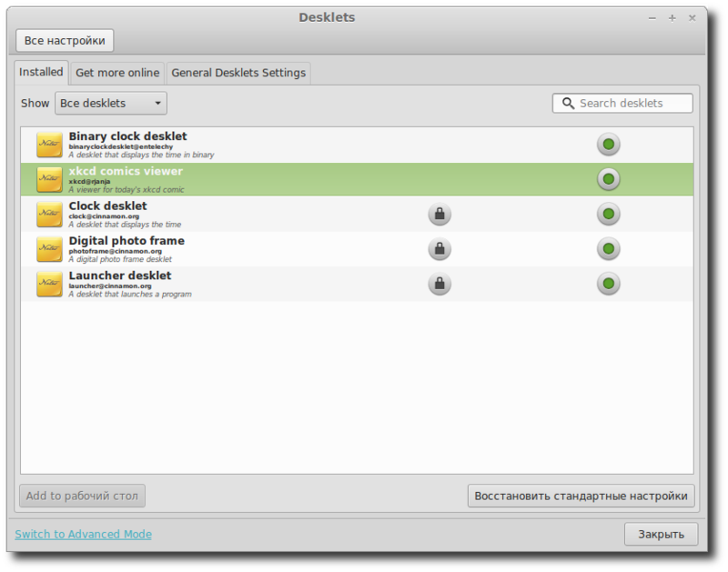Screen dimensions: 728x572
Task: Click Восстановить стандартные настройки button
Action: [581, 496]
